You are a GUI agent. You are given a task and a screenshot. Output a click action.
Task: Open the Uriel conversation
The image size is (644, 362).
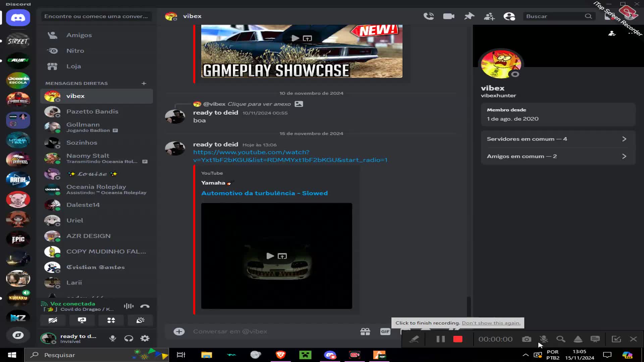[x=97, y=221]
